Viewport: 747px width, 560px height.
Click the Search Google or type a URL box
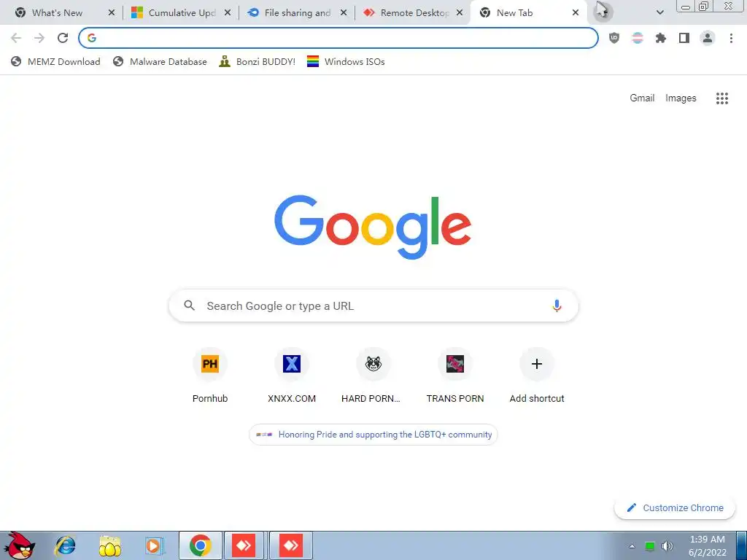pos(373,306)
